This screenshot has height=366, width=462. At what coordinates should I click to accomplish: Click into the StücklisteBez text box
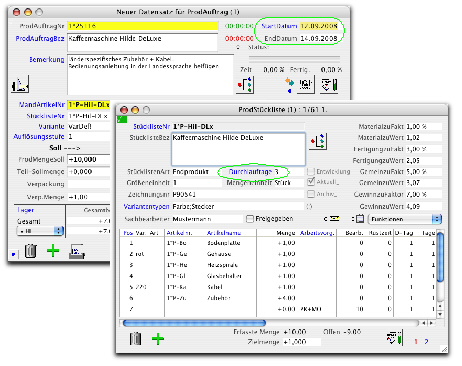(238, 149)
